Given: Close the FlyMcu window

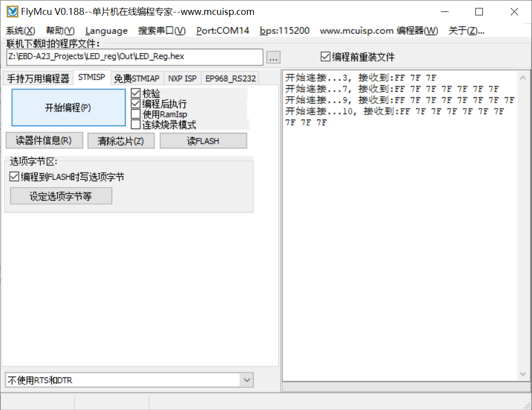Looking at the screenshot, I should [x=514, y=12].
